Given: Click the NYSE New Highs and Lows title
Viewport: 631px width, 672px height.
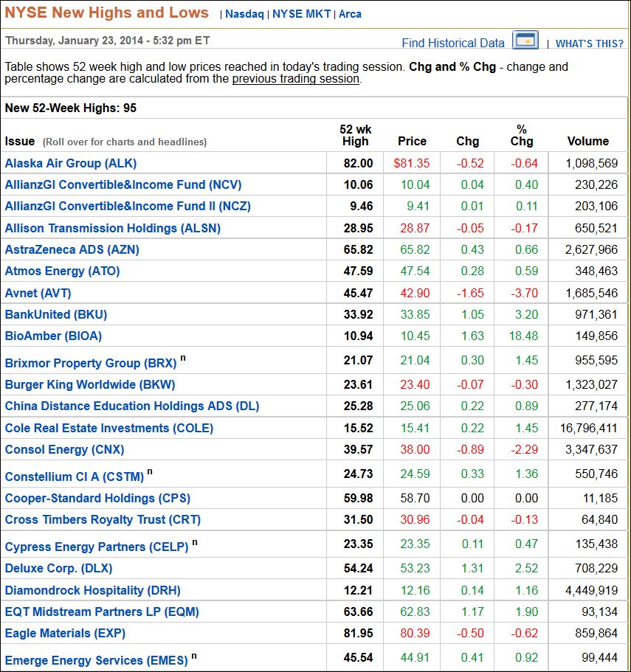Looking at the screenshot, I should coord(106,13).
